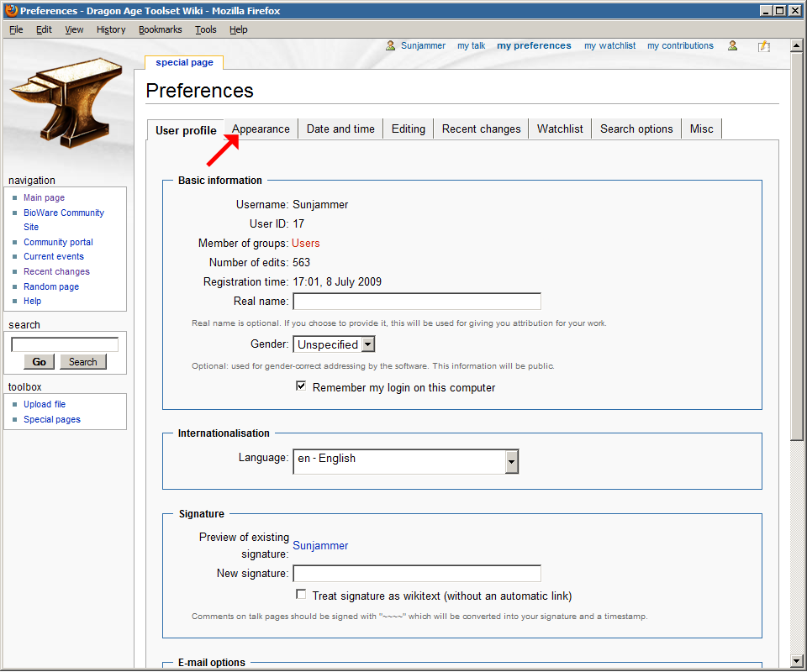807x672 pixels.
Task: Open the Date and time tab
Action: click(x=340, y=129)
